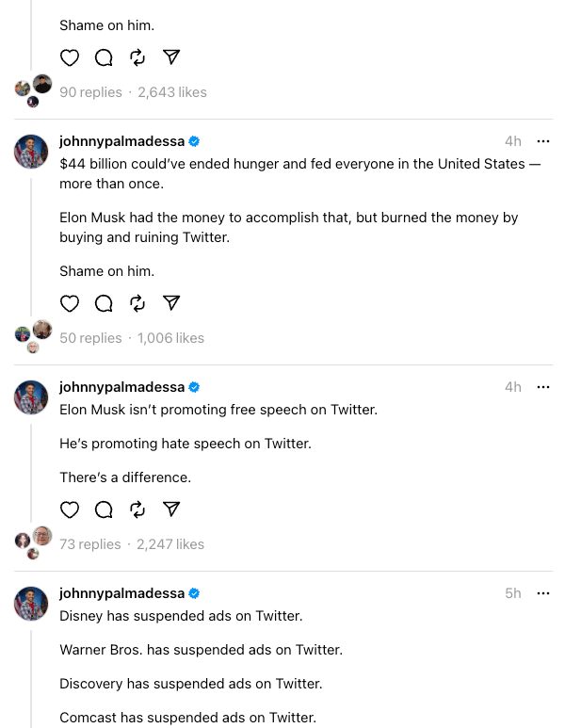The image size is (565, 728).
Task: Reply to the $44 billion hunger post
Action: coord(104,303)
